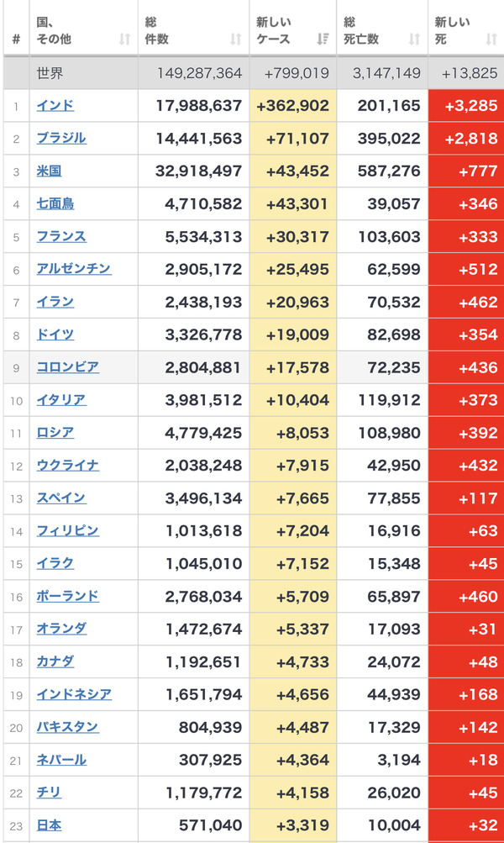Follow the フィリピン country link
Screen dimensions: 504x843
pyautogui.click(x=68, y=531)
